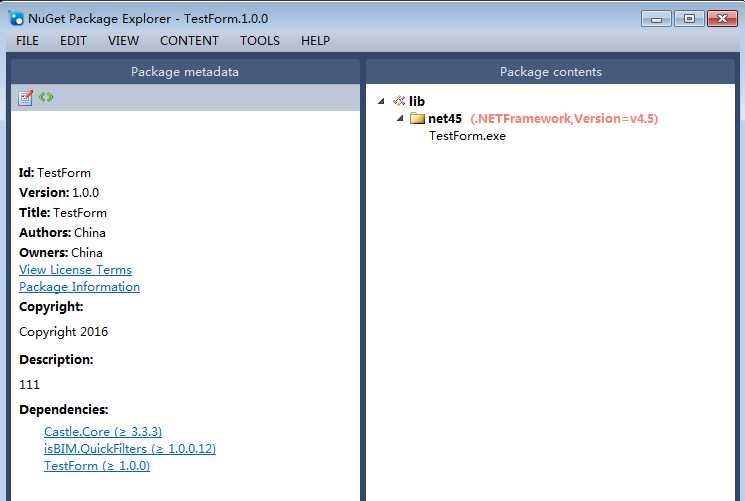Open the TestForm (≥ 1.0.0) dependency link
Screen dimensions: 745x501
coord(97,466)
